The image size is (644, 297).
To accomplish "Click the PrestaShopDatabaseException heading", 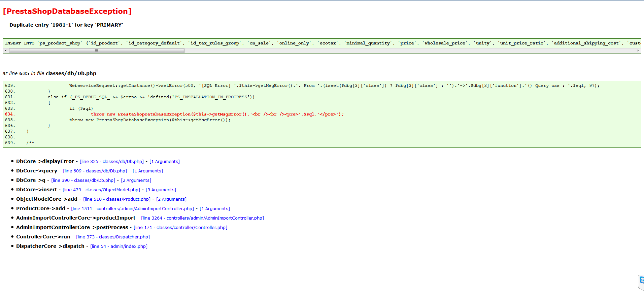I will (67, 11).
